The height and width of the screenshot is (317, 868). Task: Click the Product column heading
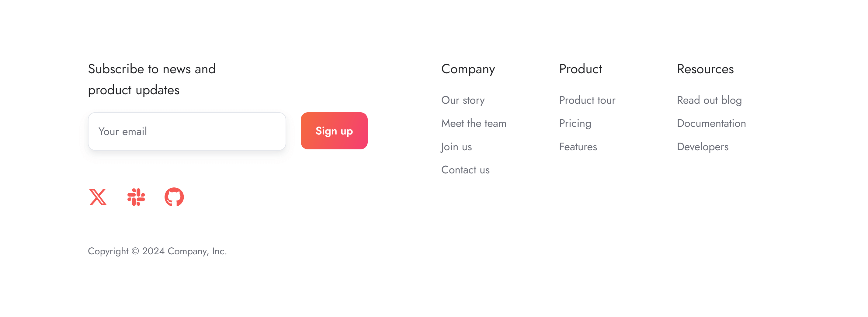[580, 69]
